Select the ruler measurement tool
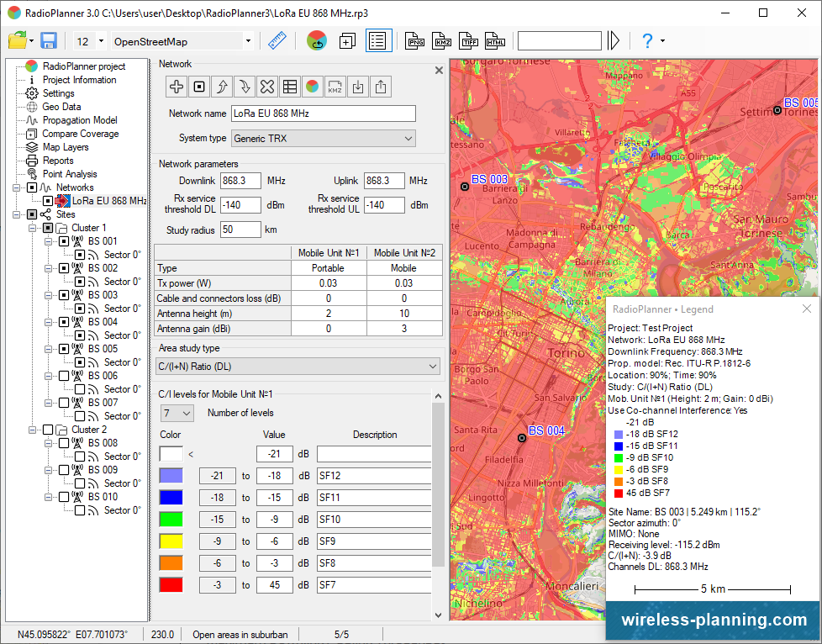This screenshot has width=822, height=644. (x=277, y=40)
